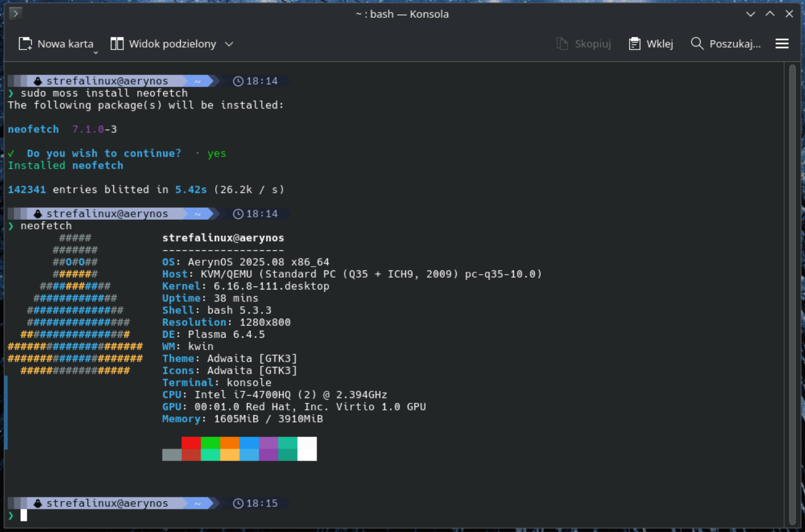
Task: Minimize the Konsola window
Action: (750, 14)
